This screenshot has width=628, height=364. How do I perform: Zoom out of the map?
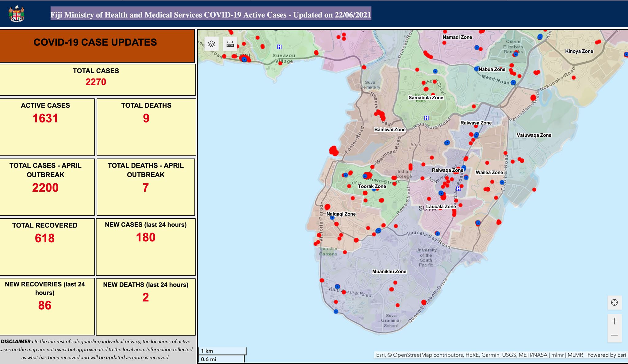614,335
